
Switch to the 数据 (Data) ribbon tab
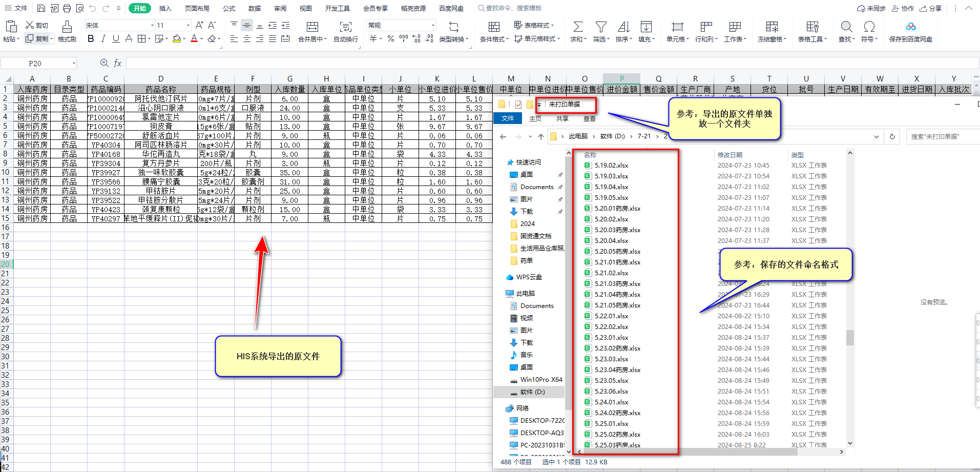(x=255, y=8)
